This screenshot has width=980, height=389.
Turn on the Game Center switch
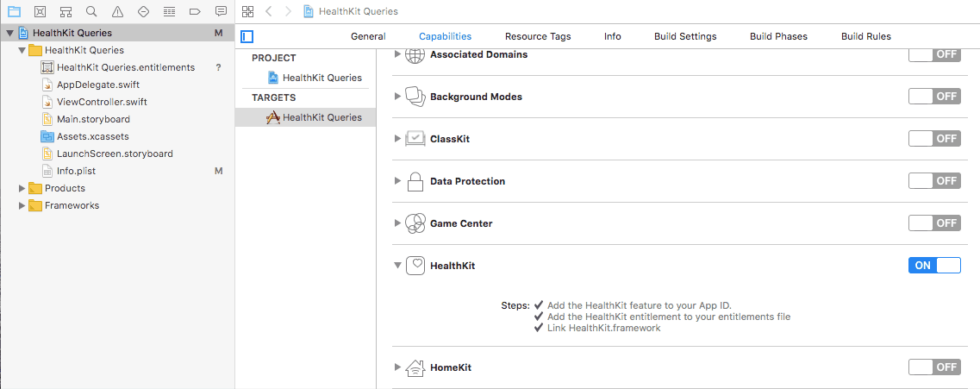click(934, 223)
